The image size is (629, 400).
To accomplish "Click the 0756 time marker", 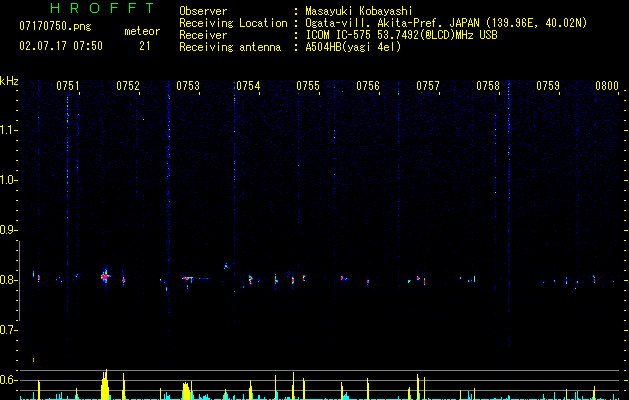I will click(x=368, y=86).
